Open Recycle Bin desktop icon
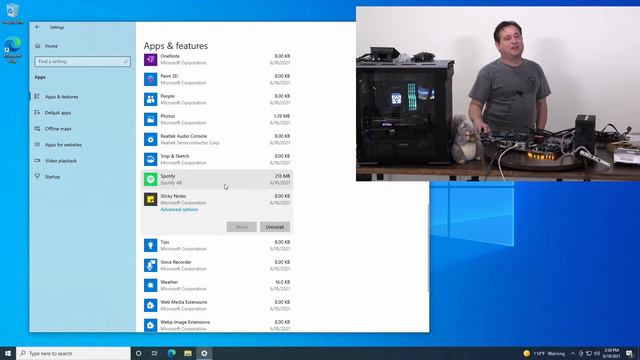 click(x=12, y=13)
